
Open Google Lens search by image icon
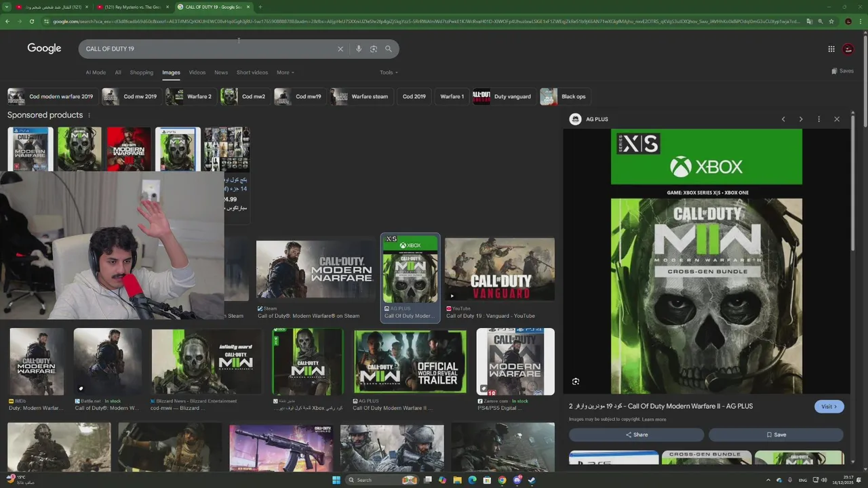click(x=374, y=49)
